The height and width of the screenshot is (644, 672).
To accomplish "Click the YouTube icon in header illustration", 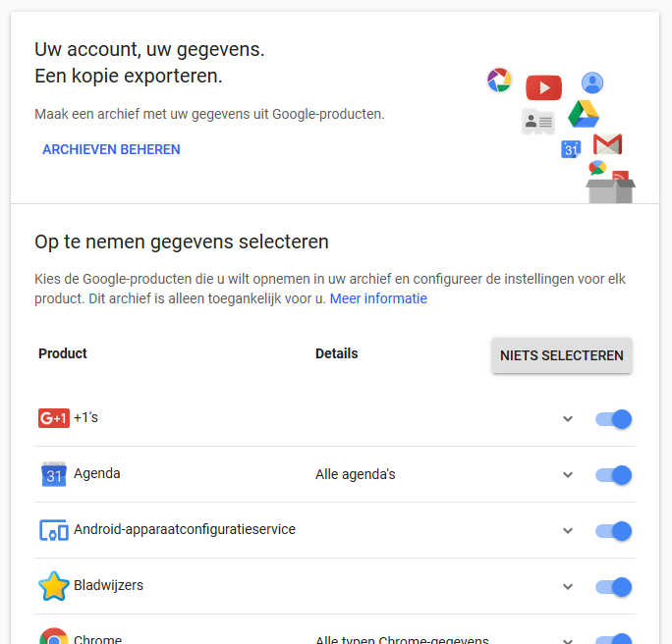I will [x=543, y=87].
